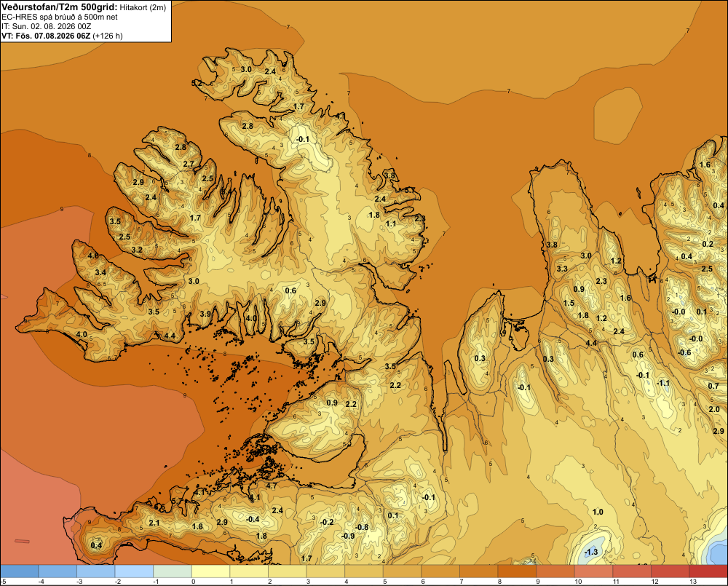Select the 3.9 temperature label

tap(205, 314)
